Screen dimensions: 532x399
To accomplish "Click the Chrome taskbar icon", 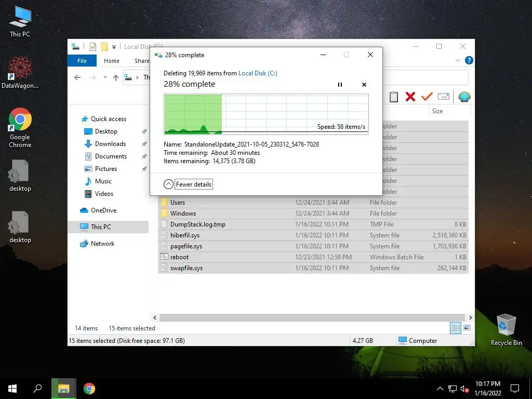I will coord(89,389).
